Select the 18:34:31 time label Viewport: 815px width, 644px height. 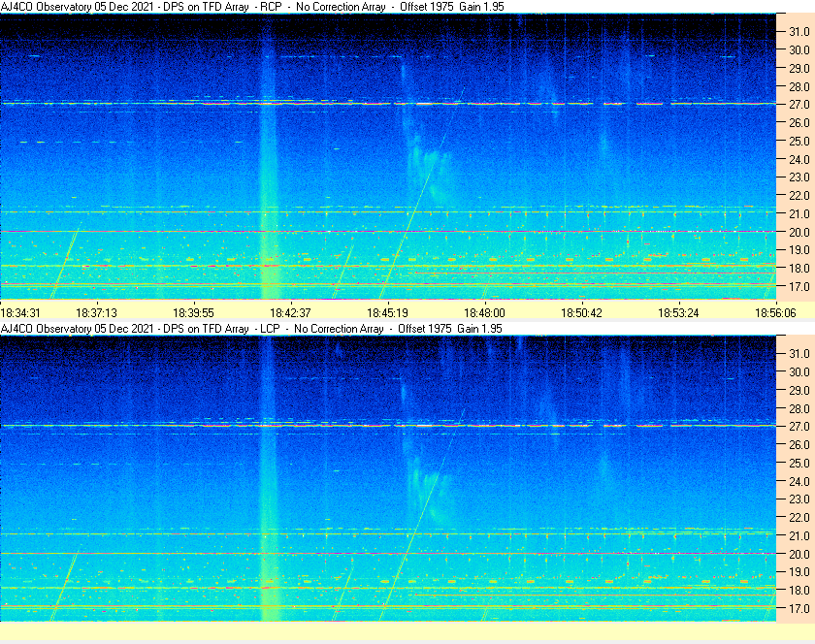click(x=20, y=313)
